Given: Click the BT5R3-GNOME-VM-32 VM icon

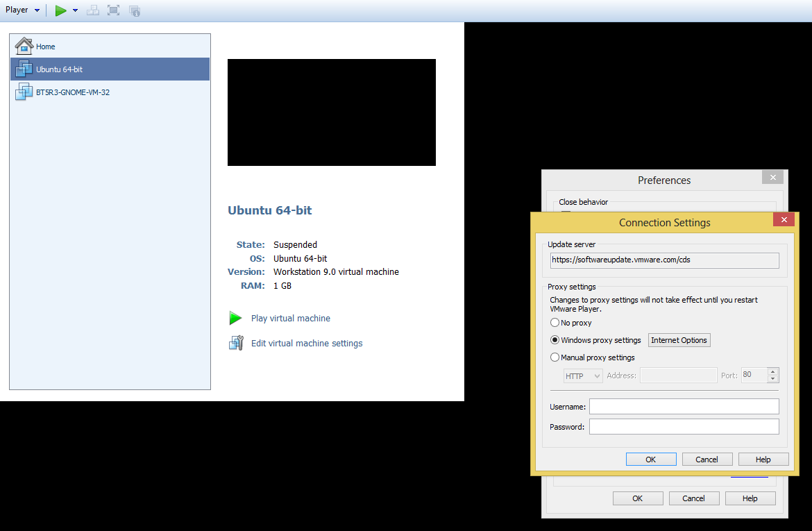Looking at the screenshot, I should 24,92.
